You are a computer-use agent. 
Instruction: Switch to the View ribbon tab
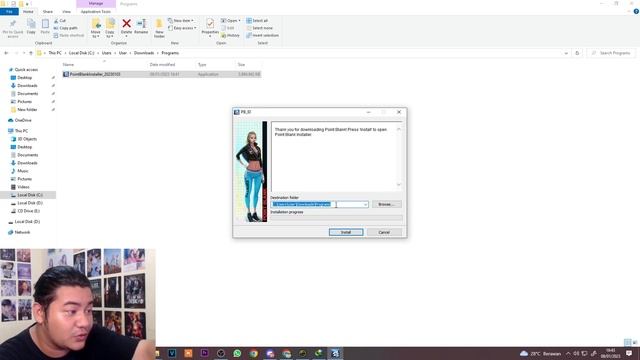click(x=66, y=11)
